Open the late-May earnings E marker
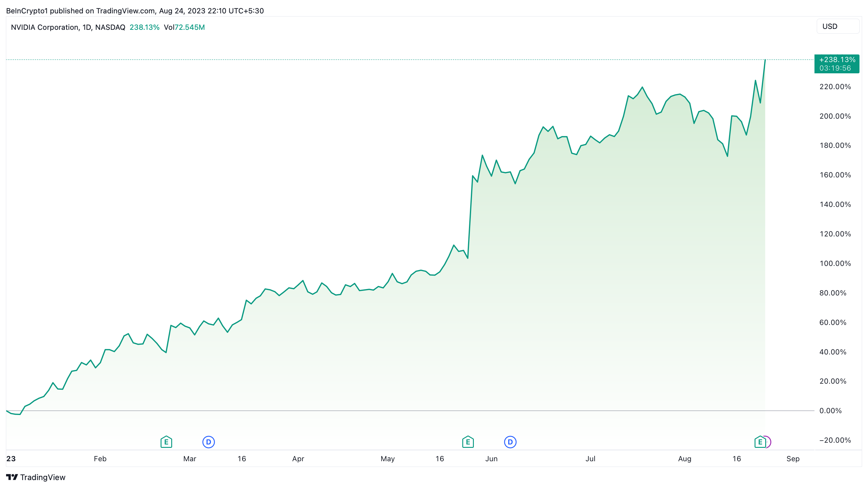868x488 pixels. pyautogui.click(x=468, y=441)
